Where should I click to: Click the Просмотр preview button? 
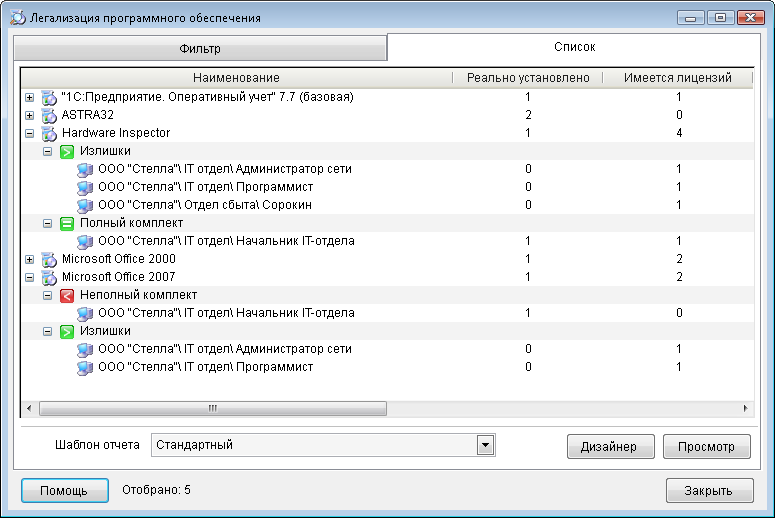pyautogui.click(x=706, y=446)
